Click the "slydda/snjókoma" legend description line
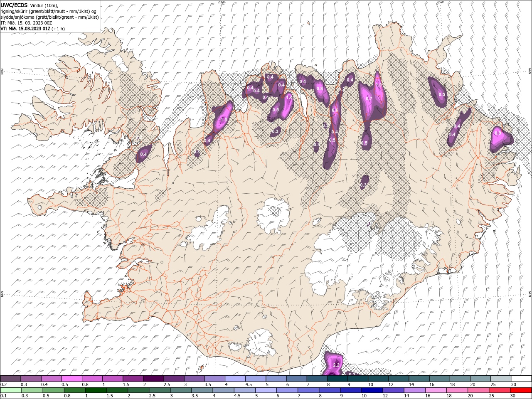532x399 pixels. click(x=50, y=17)
